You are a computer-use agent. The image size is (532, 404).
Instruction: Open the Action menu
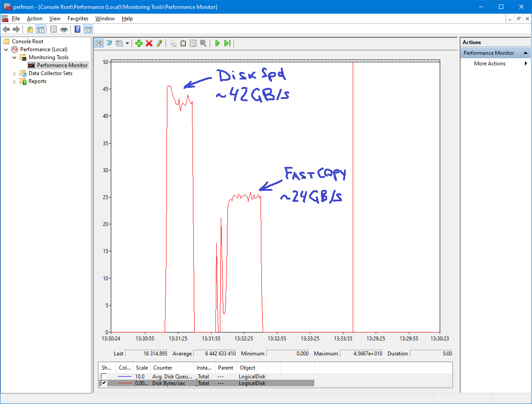click(x=34, y=19)
